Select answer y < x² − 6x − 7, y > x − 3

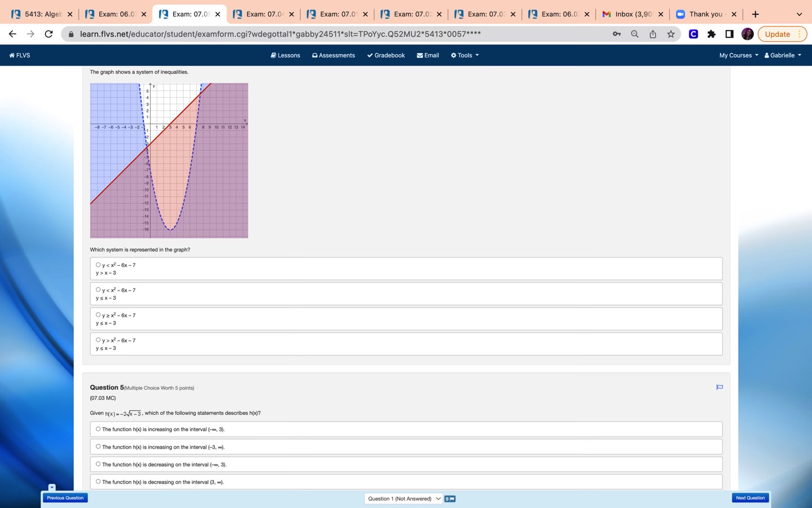coord(98,265)
